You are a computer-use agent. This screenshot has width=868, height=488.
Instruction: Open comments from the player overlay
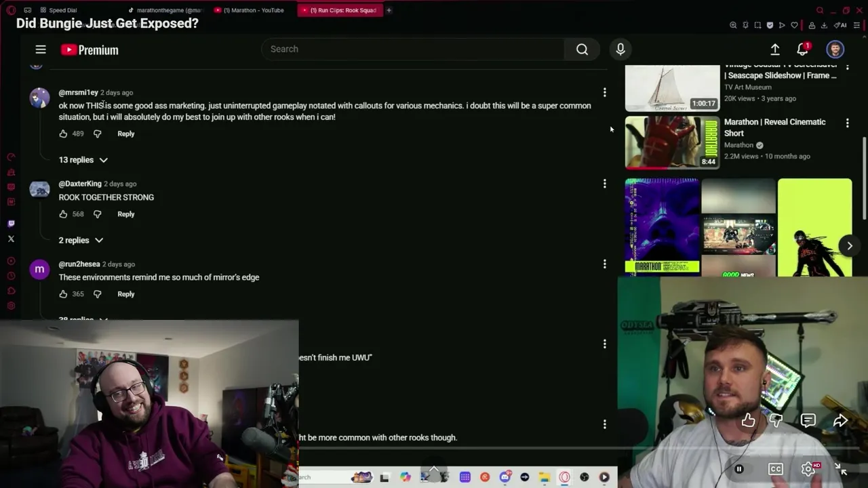[x=808, y=421]
